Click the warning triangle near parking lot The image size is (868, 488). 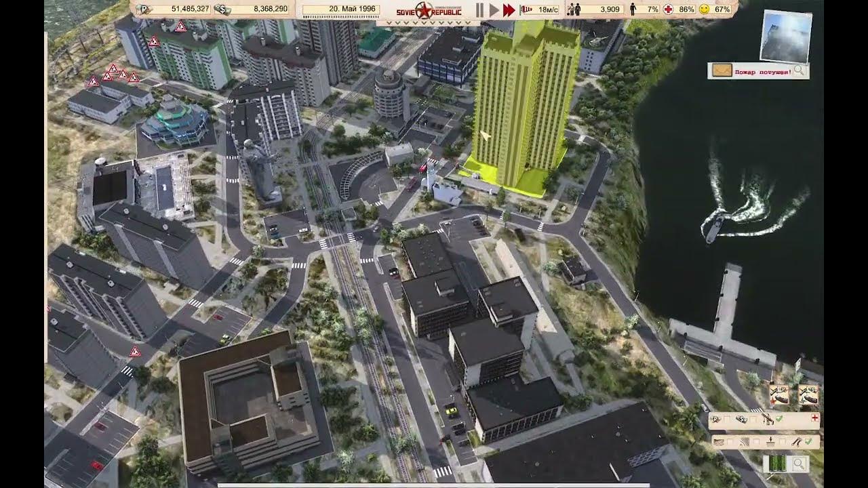click(x=135, y=351)
